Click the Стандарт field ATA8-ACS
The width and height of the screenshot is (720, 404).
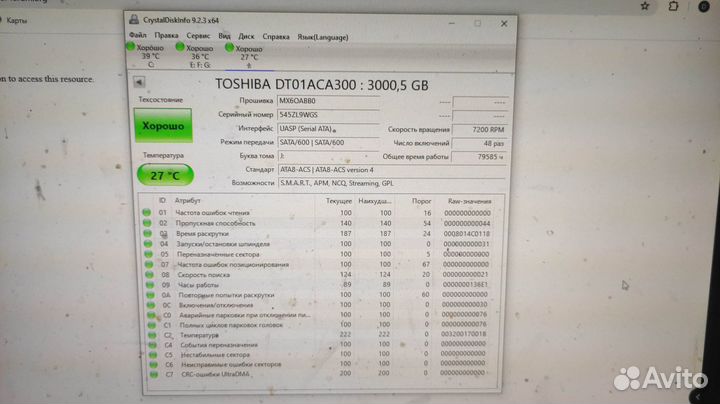[x=392, y=170]
